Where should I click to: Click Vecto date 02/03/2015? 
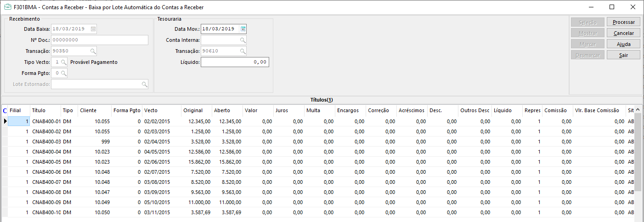point(157,131)
